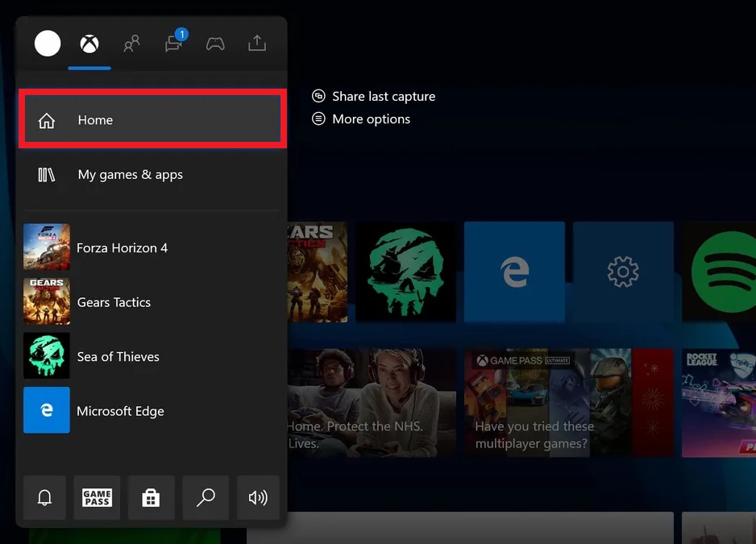Click the blue Edge icon in guide list
The width and height of the screenshot is (756, 544).
pyautogui.click(x=47, y=410)
